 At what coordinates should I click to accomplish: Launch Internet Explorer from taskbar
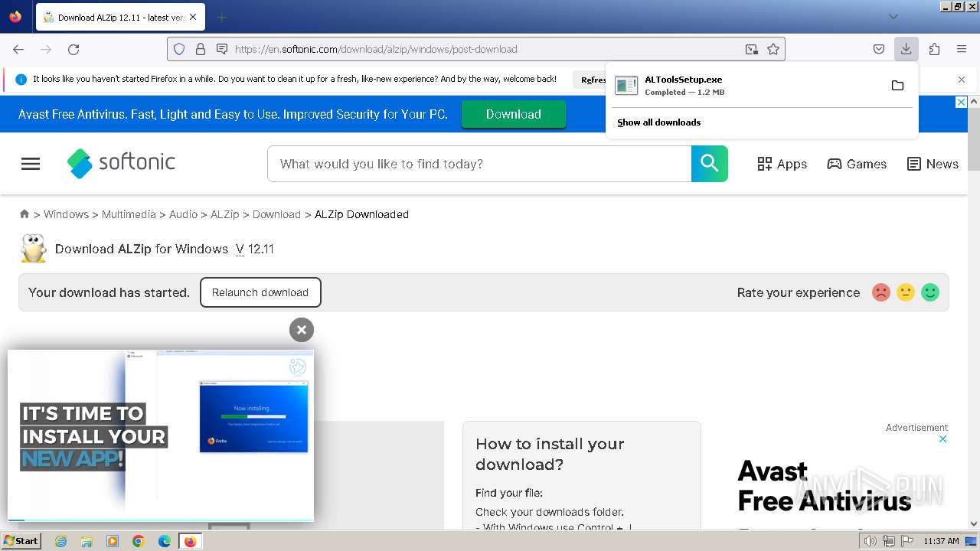click(x=60, y=541)
